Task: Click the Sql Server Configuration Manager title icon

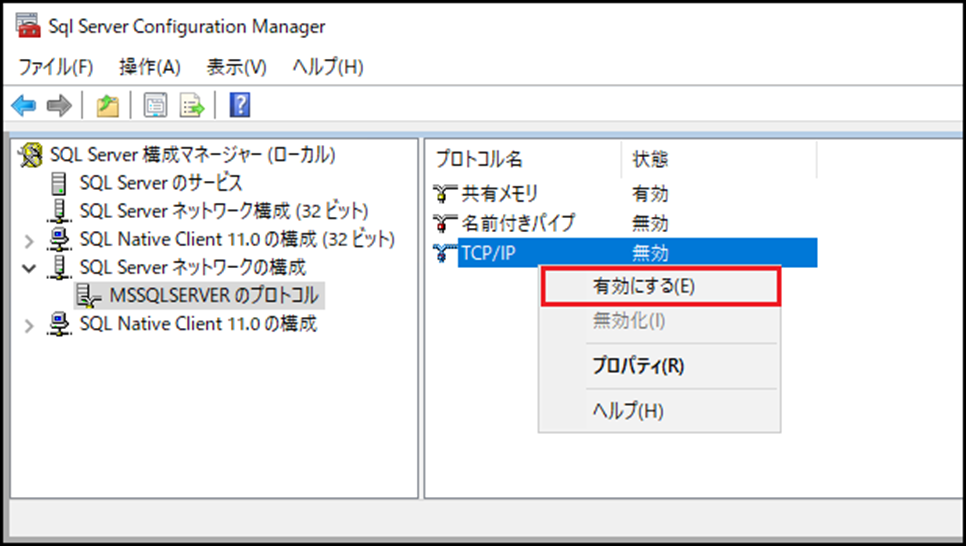Action: (28, 26)
